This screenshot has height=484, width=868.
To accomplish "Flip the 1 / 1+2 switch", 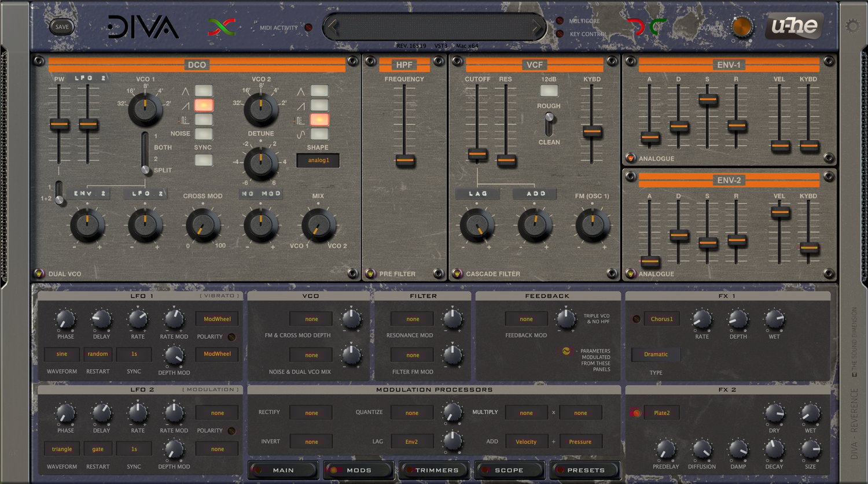I will point(59,193).
